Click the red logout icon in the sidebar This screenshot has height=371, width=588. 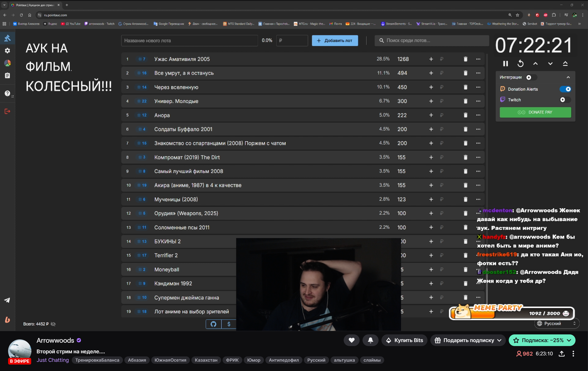[x=7, y=111]
